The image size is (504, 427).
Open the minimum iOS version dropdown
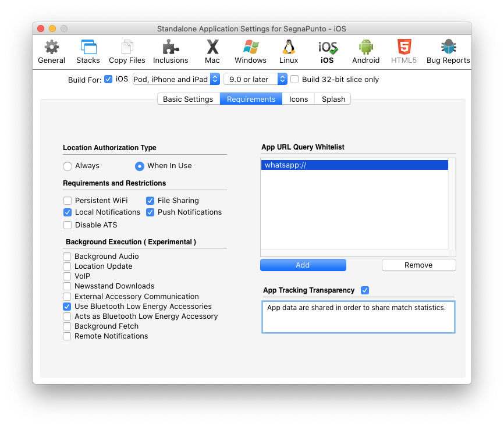tap(255, 79)
